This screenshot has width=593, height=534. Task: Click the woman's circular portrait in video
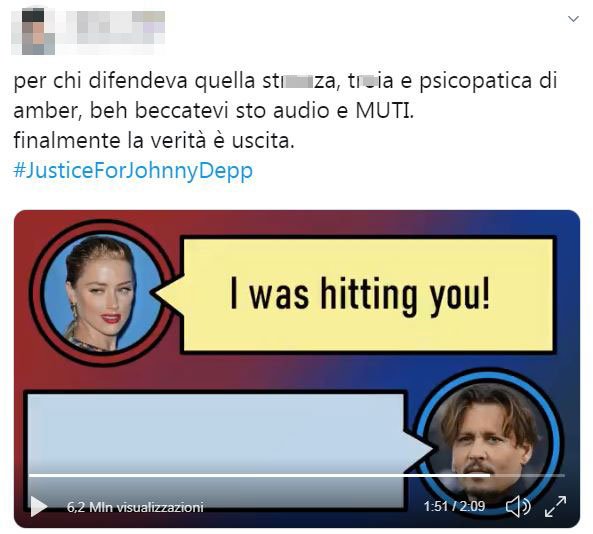click(x=101, y=293)
